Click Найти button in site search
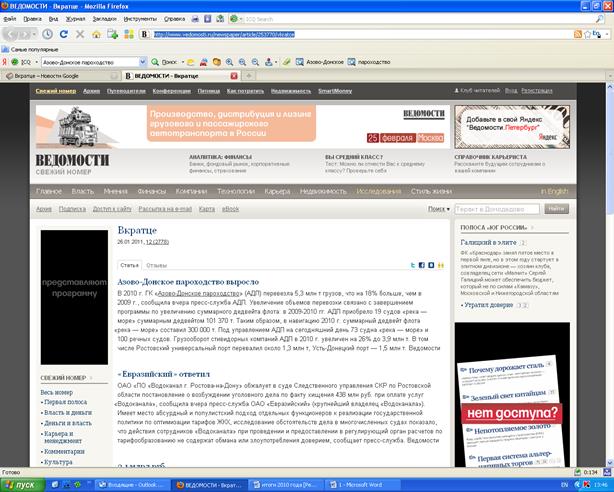The height and width of the screenshot is (492, 614). pos(556,209)
